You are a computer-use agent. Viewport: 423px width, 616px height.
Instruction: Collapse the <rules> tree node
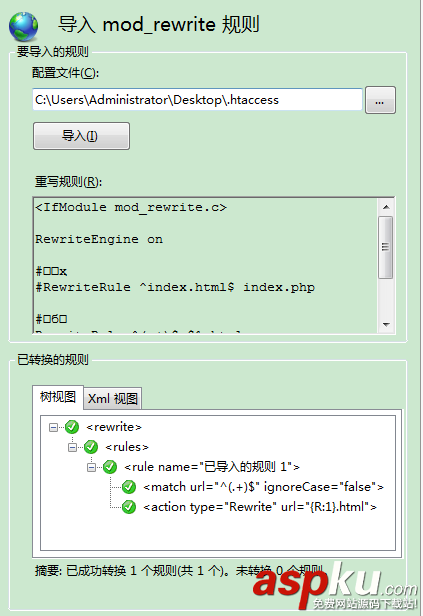[x=72, y=447]
